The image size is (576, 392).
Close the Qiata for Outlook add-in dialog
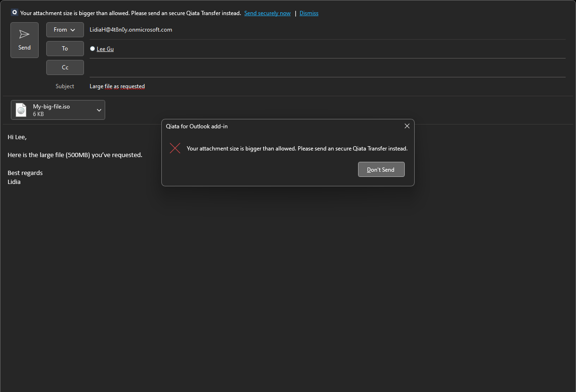coord(407,126)
